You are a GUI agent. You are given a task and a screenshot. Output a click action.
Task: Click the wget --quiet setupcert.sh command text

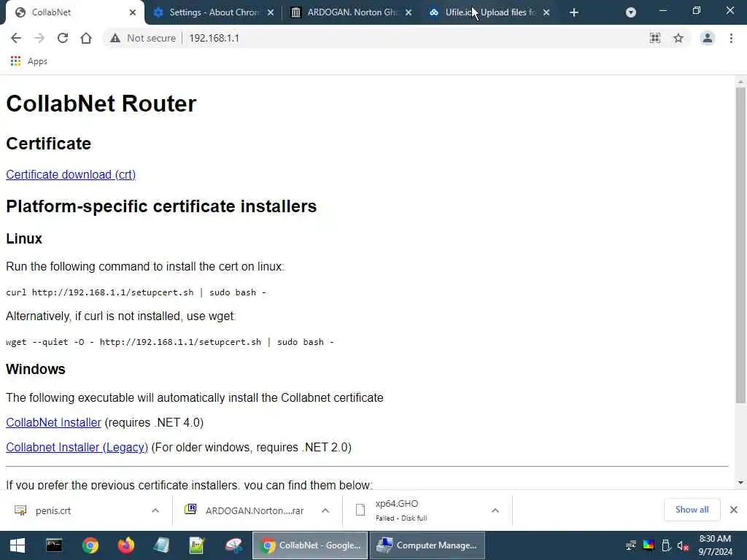170,342
